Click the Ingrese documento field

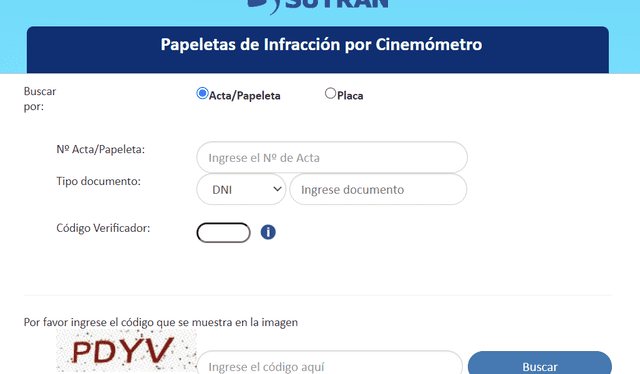click(378, 189)
